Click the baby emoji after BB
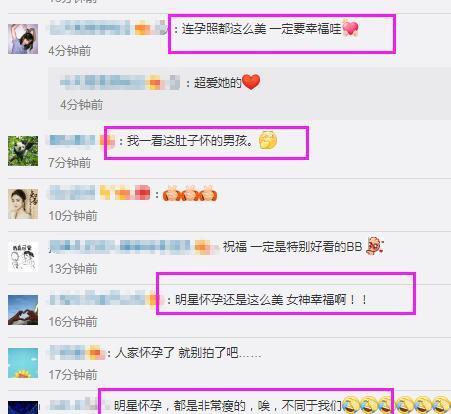The height and width of the screenshot is (414, 451). click(375, 246)
